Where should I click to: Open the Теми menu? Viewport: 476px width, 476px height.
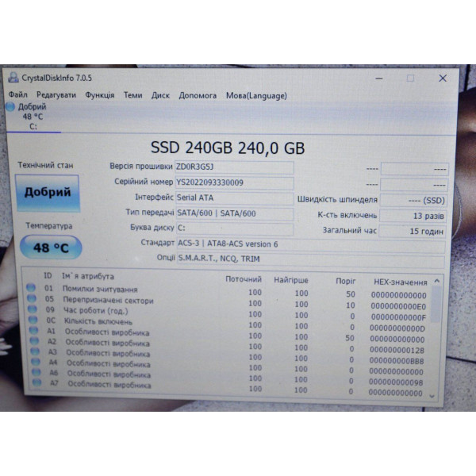[x=133, y=95]
